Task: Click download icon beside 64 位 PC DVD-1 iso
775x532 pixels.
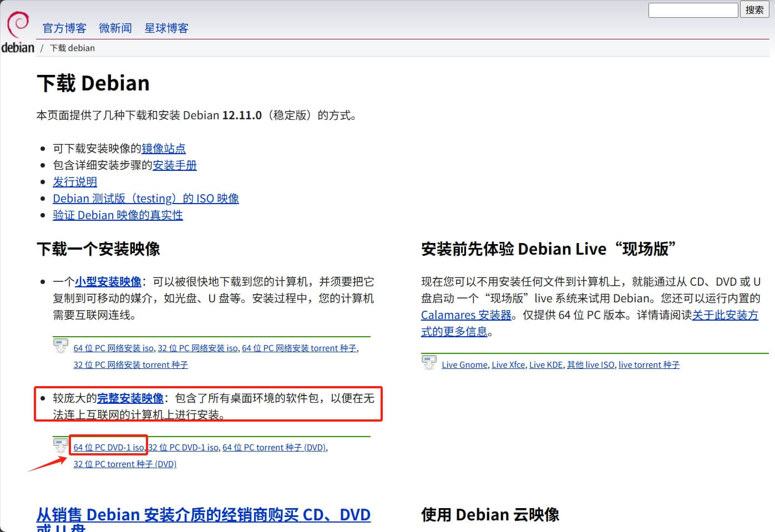Action: [60, 445]
